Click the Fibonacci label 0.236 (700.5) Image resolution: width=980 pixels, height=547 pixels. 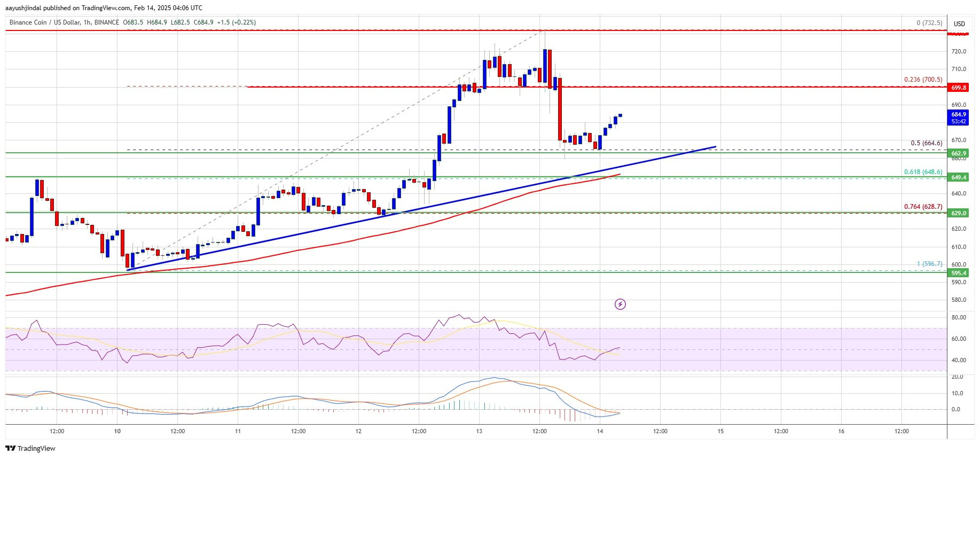pyautogui.click(x=923, y=80)
